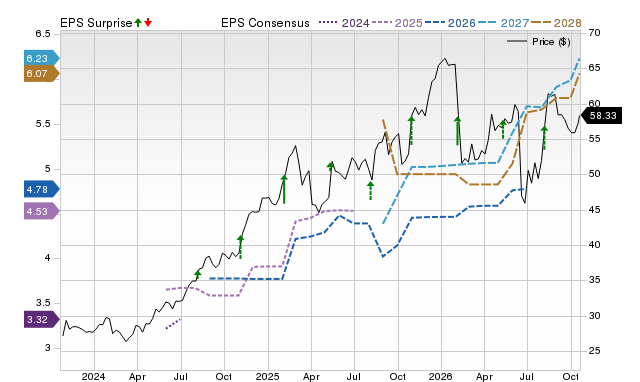Click the 70 label on the price axis
Screen dimensions: 640x382
tap(594, 33)
